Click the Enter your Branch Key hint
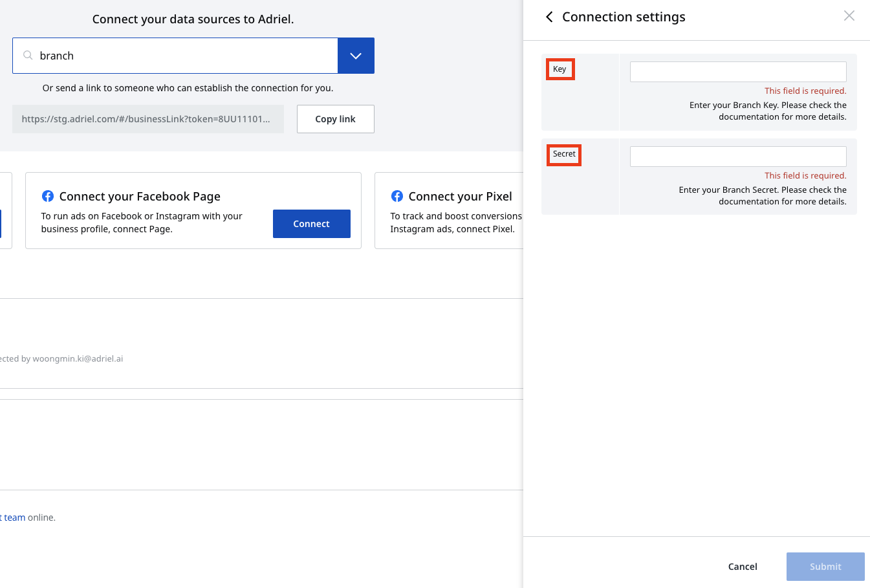The image size is (870, 588). (x=768, y=111)
